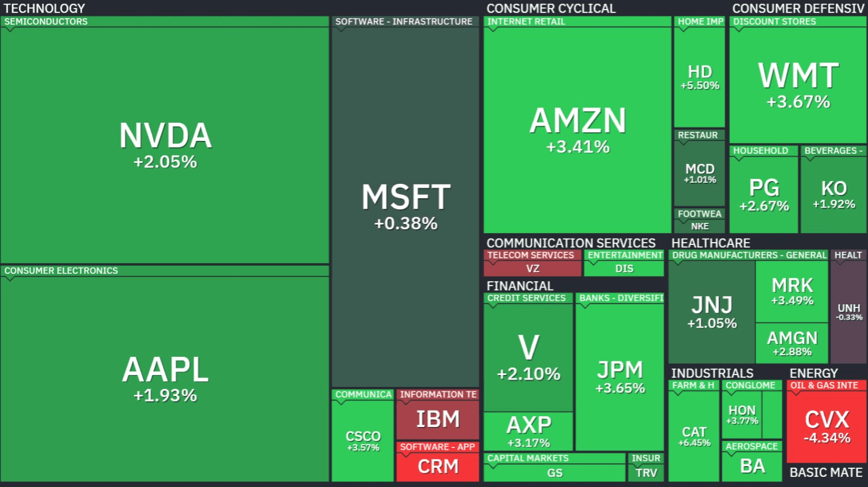This screenshot has width=868, height=487.
Task: Open the Communication Services sector label
Action: (x=571, y=243)
